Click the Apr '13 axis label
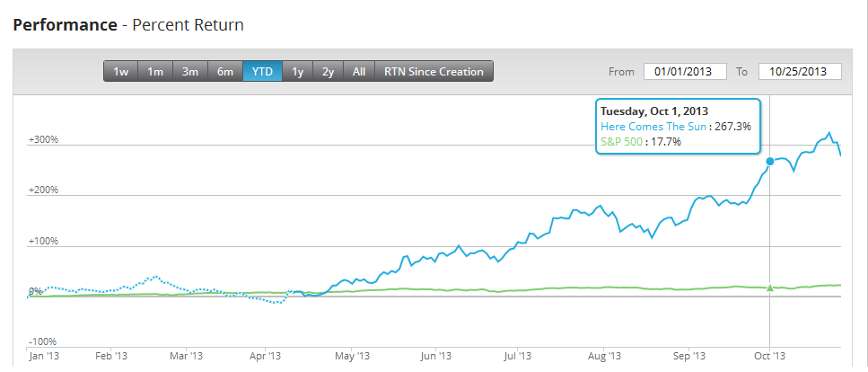Viewport: 868px width, 372px height. (266, 355)
